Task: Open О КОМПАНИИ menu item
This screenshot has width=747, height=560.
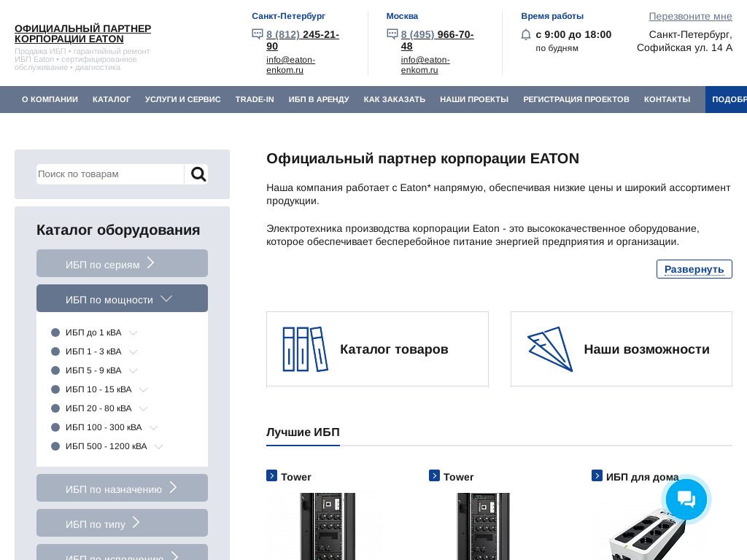Action: point(50,99)
